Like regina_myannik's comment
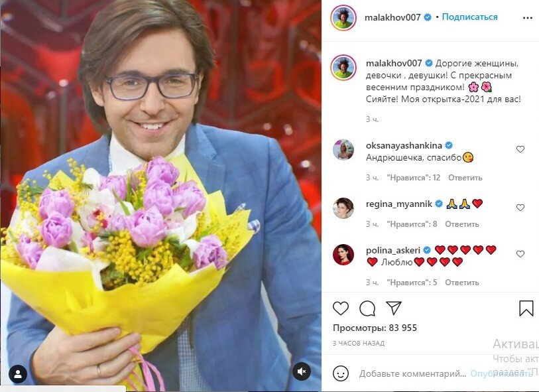This screenshot has width=539, height=392. (x=520, y=208)
